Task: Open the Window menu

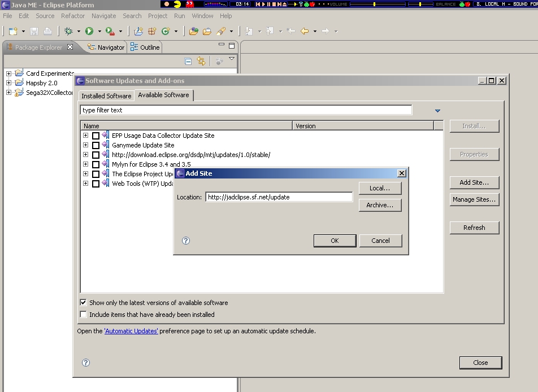Action: 202,16
